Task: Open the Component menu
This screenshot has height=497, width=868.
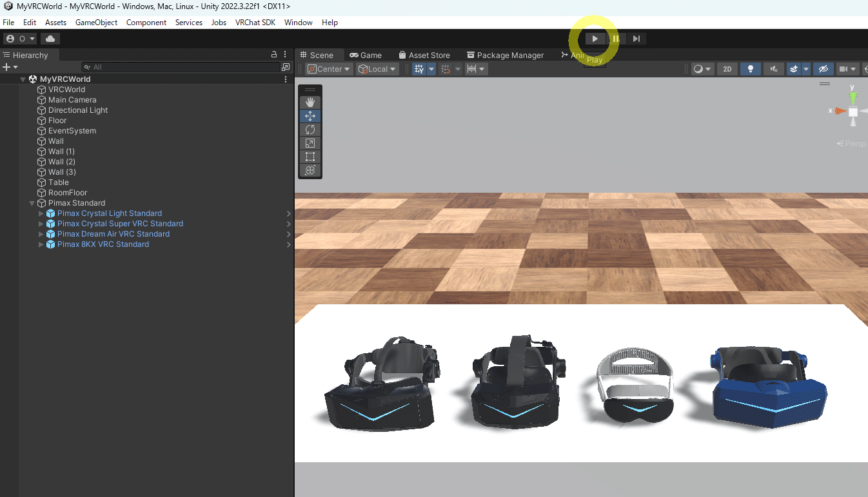Action: point(146,23)
